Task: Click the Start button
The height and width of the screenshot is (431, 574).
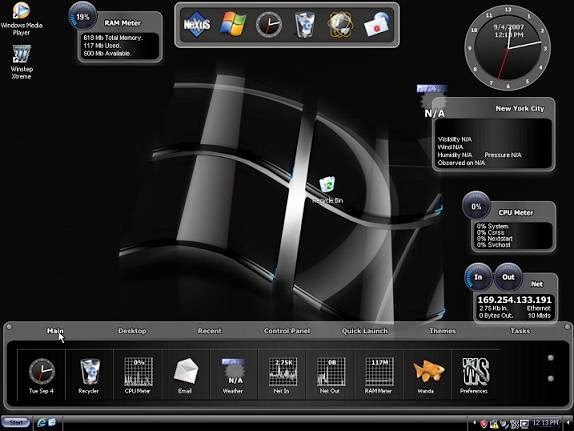Action: (x=16, y=423)
